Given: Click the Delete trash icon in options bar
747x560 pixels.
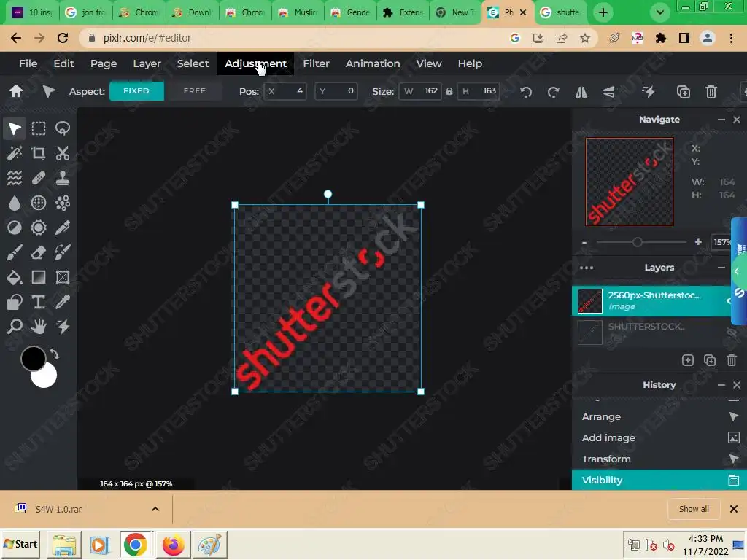Looking at the screenshot, I should pos(711,92).
